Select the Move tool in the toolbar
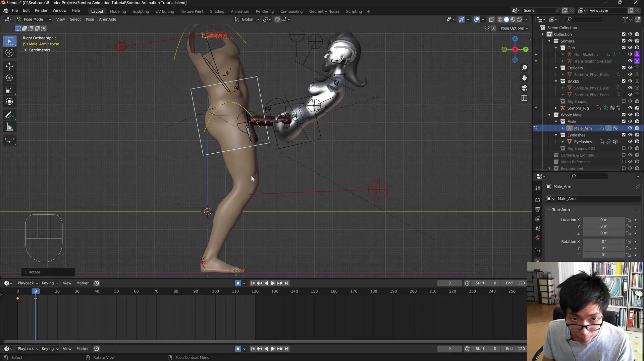The image size is (644, 361). [x=9, y=66]
